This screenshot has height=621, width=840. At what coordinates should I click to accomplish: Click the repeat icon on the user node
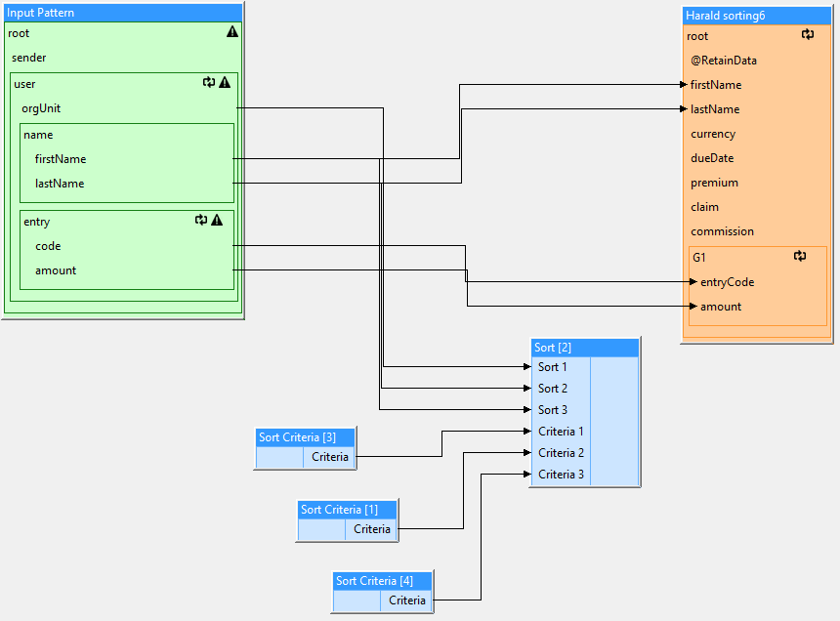pyautogui.click(x=209, y=83)
